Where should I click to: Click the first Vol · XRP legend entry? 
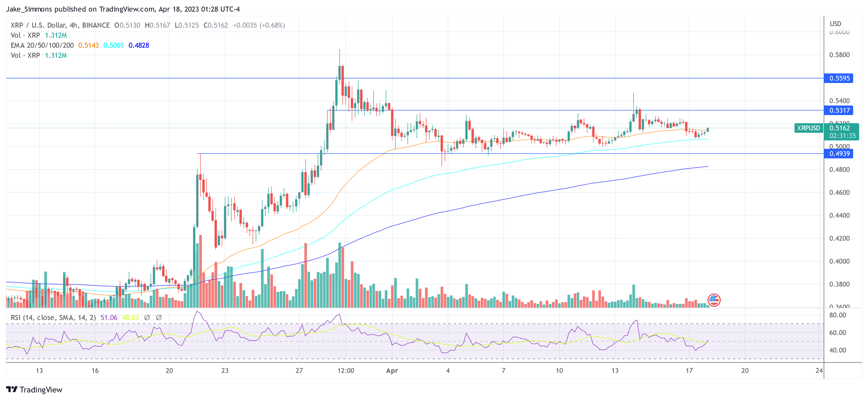point(25,35)
